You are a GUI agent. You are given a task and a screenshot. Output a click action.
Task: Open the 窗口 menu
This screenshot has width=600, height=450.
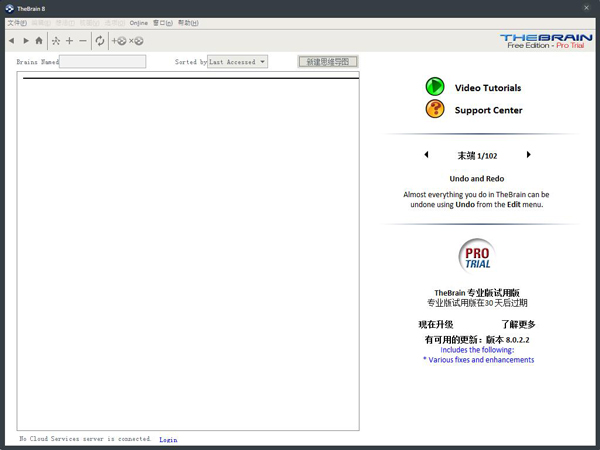click(x=163, y=23)
